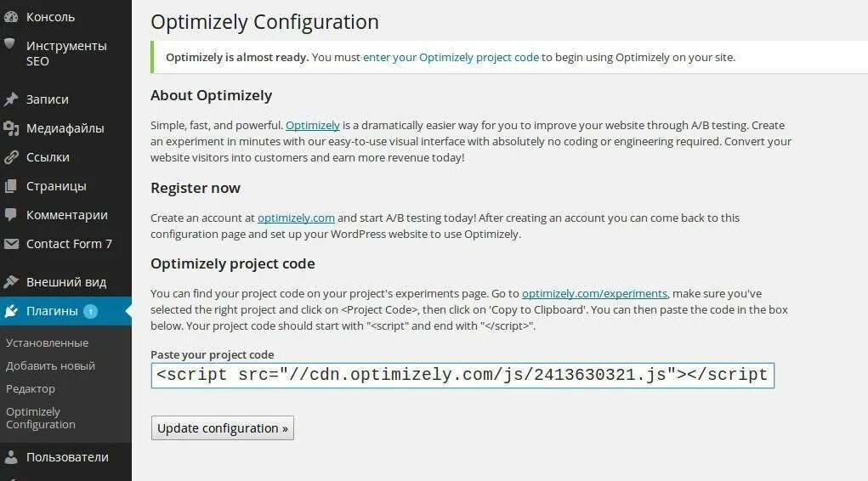
Task: Click the Страницы pages icon
Action: 10,186
